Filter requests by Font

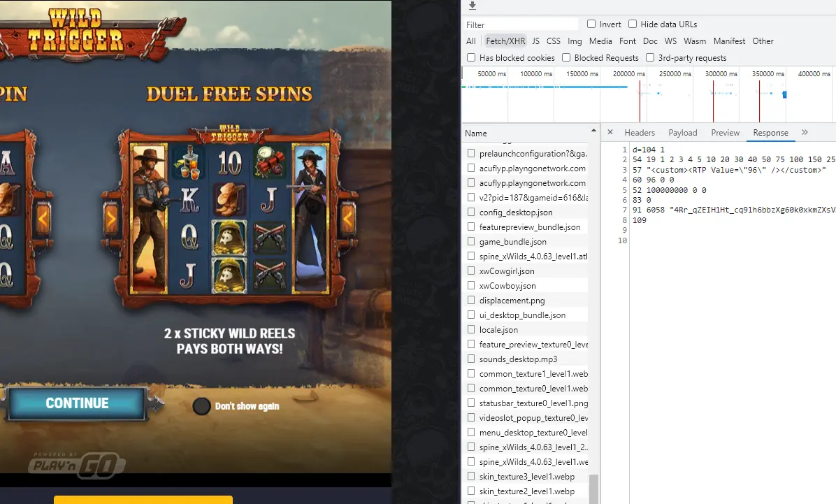[628, 41]
